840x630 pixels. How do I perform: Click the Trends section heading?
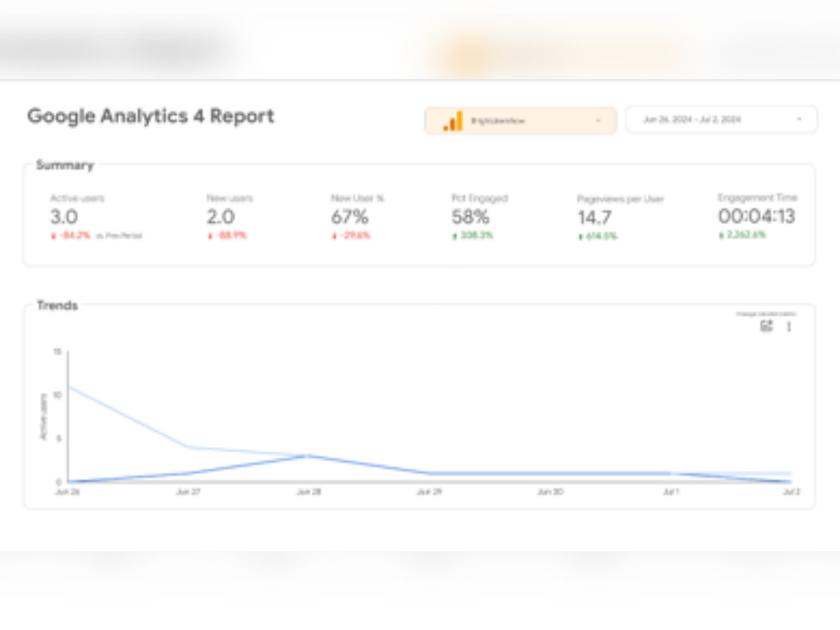coord(57,306)
